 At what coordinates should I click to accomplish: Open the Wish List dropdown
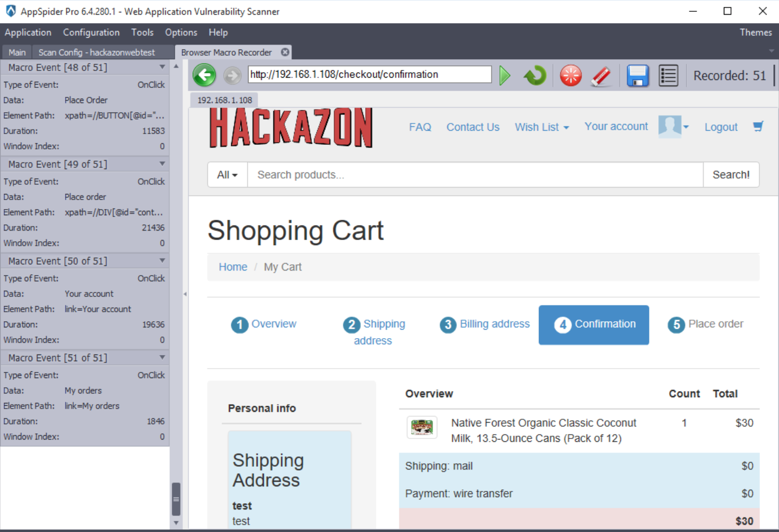coord(542,127)
